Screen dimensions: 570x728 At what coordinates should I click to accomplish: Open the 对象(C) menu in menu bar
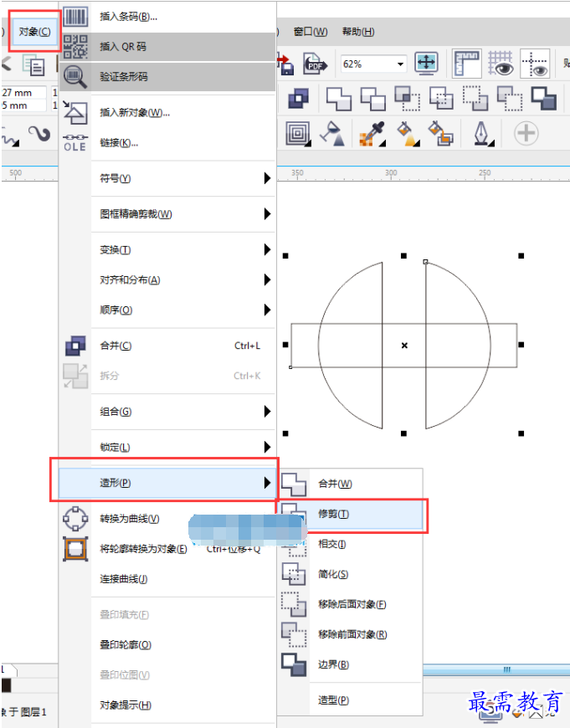35,32
